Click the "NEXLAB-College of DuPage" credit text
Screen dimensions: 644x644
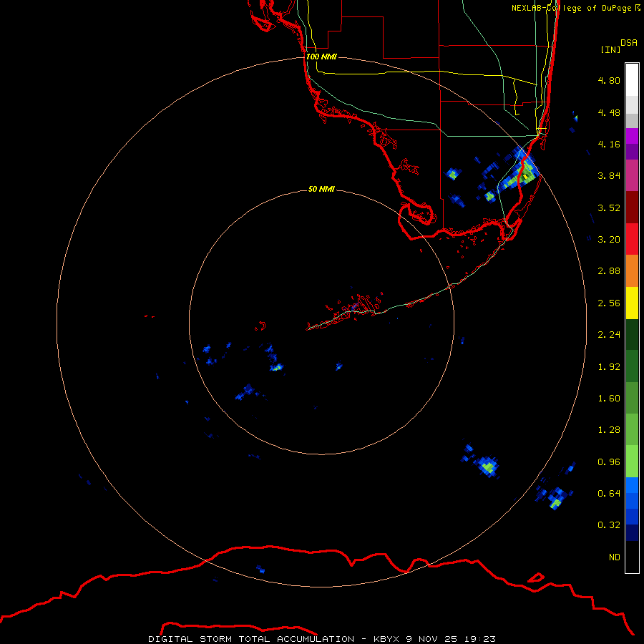pyautogui.click(x=571, y=8)
